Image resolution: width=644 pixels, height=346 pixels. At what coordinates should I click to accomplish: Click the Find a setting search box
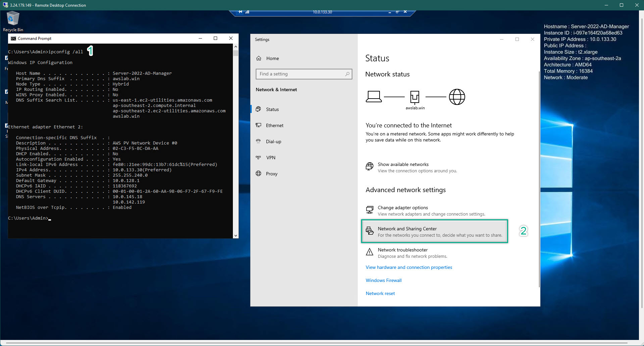click(x=304, y=74)
